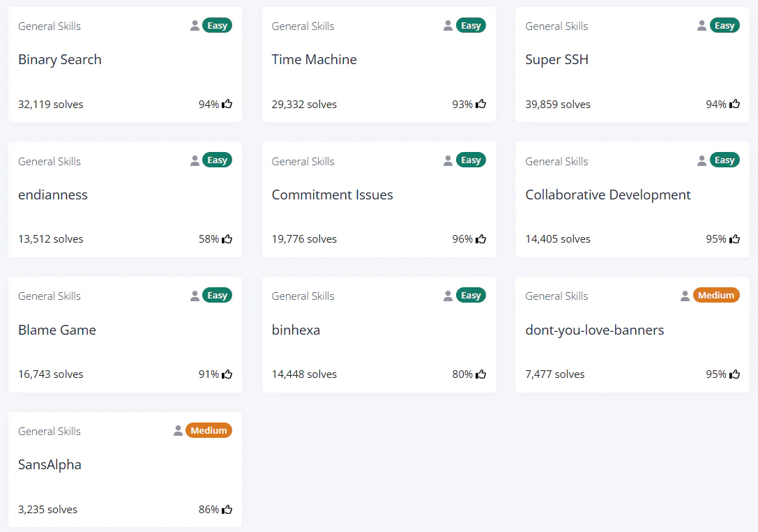The height and width of the screenshot is (532, 758).
Task: Click General Skills label on SansAlpha card
Action: tap(50, 432)
